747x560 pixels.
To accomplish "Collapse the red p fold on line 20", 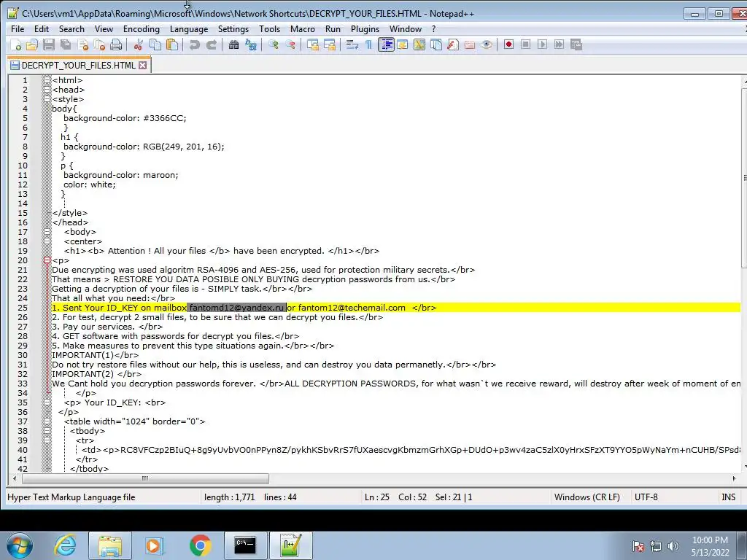I will 47,260.
